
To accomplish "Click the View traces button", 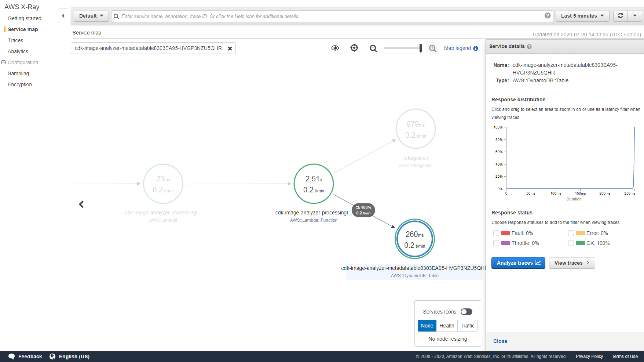I will point(572,263).
